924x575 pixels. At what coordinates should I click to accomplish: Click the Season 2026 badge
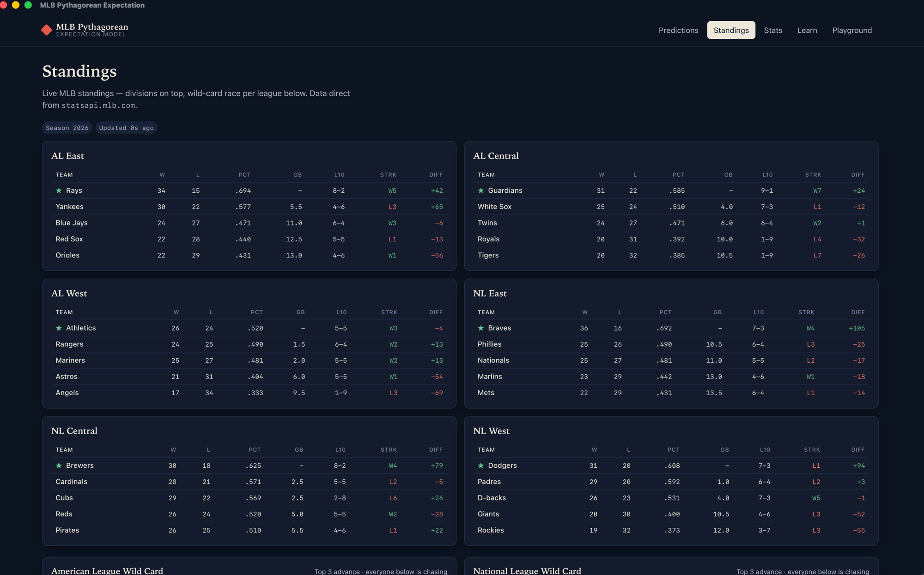pyautogui.click(x=67, y=128)
